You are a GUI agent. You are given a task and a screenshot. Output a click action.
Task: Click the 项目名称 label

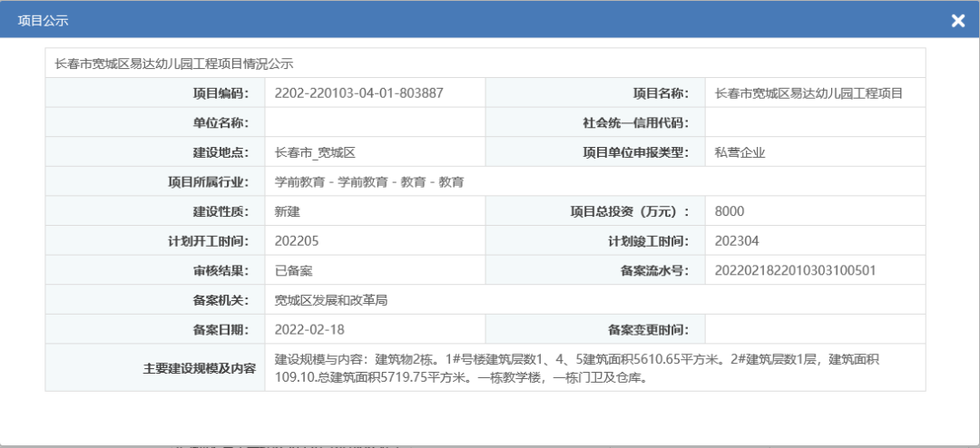tap(660, 93)
